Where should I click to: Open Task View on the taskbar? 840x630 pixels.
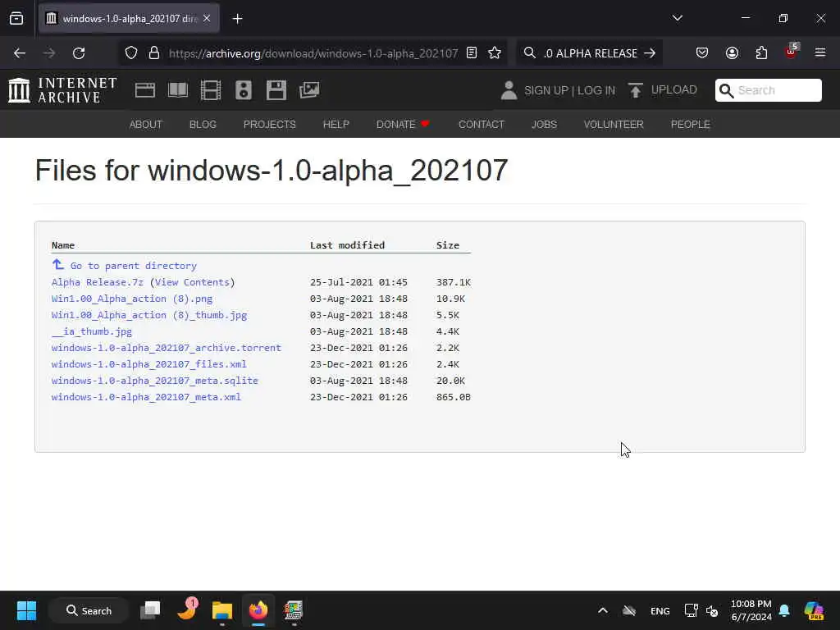tap(150, 610)
